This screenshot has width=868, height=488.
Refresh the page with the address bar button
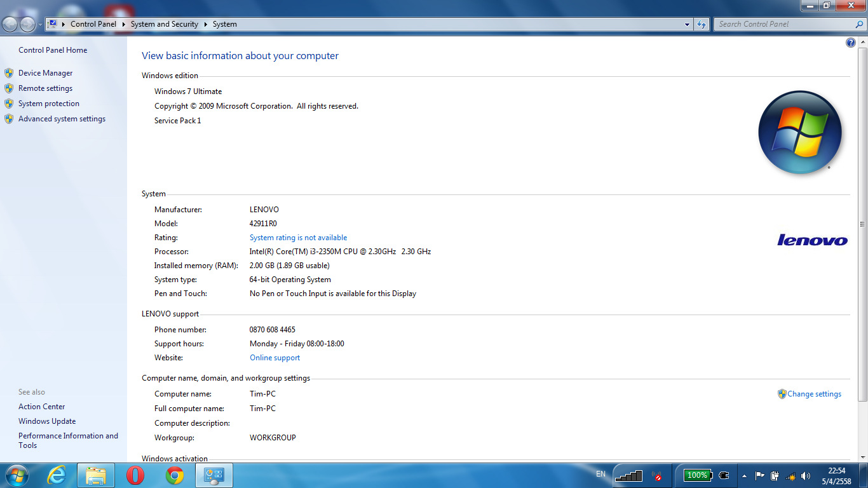[702, 24]
